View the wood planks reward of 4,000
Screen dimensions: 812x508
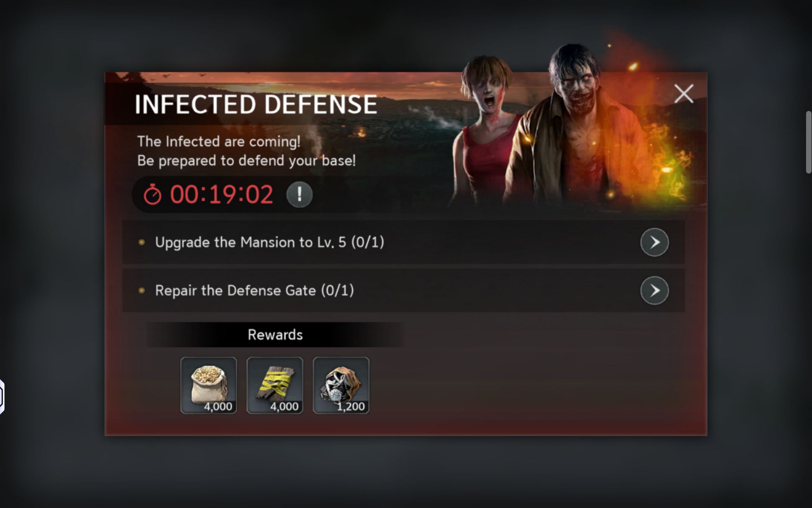click(275, 385)
